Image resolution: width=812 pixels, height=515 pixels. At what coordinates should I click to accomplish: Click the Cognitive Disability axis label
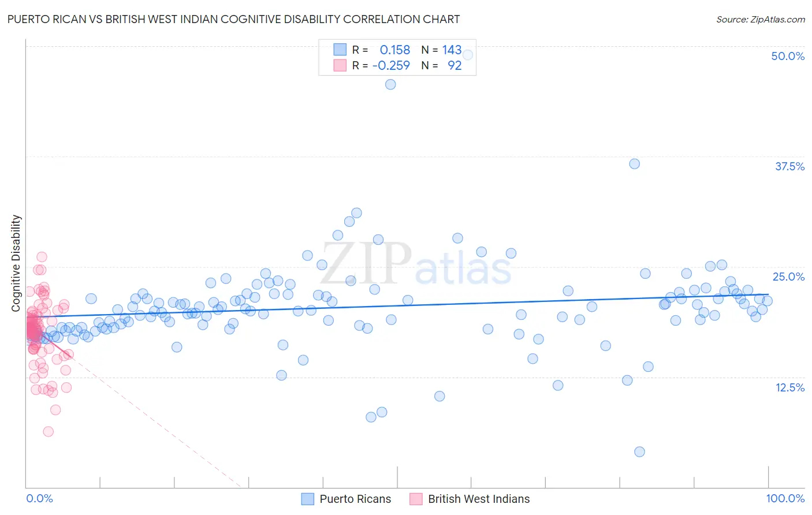point(16,263)
